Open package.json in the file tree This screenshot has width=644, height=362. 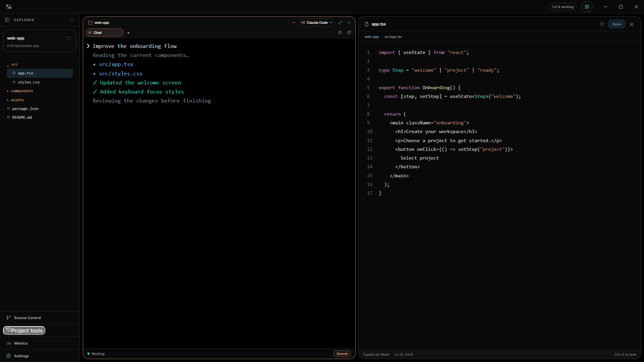coord(40,109)
